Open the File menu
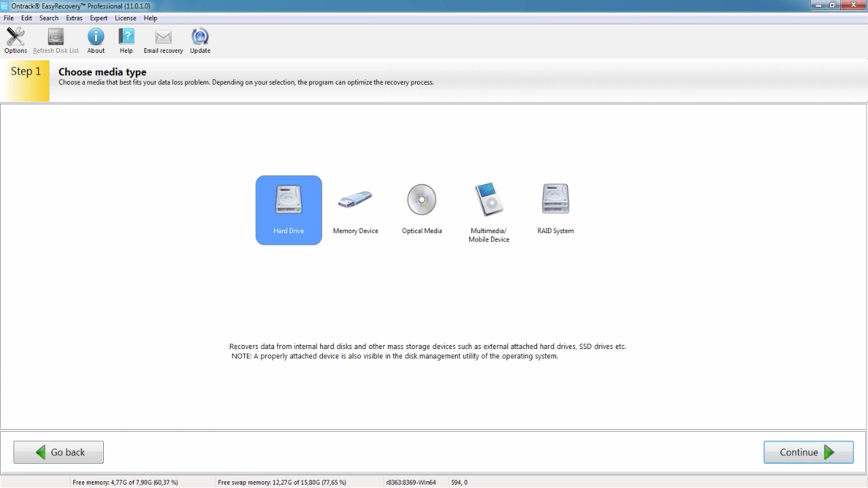This screenshot has width=868, height=488. (9, 18)
